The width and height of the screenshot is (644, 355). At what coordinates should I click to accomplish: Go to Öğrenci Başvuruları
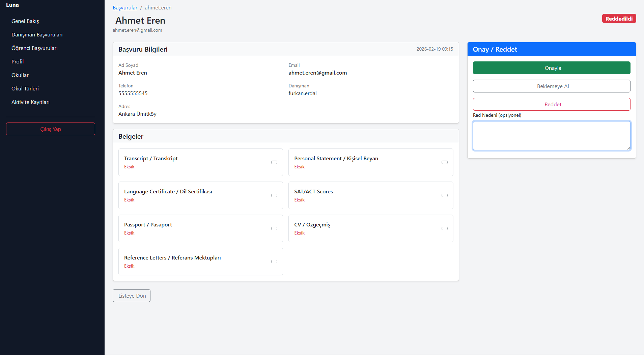pos(34,48)
